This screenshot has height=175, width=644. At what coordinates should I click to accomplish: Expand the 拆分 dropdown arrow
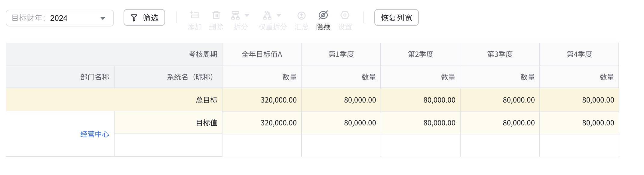click(247, 15)
